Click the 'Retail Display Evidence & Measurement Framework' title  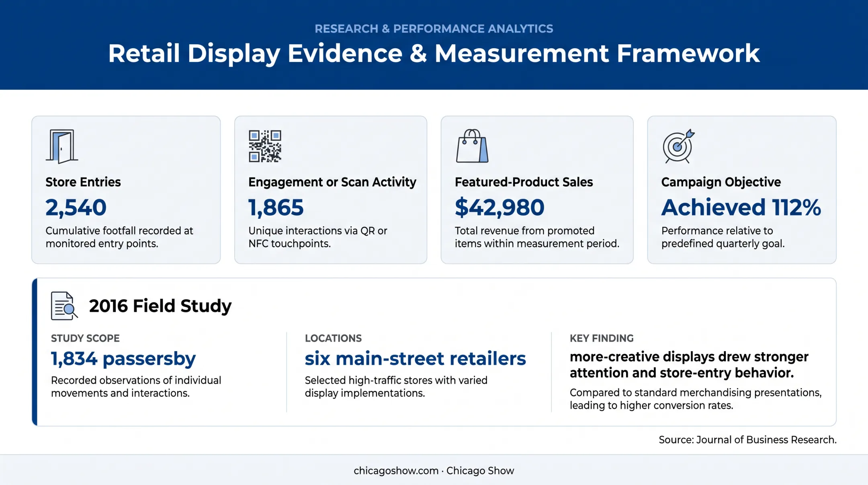coord(434,53)
